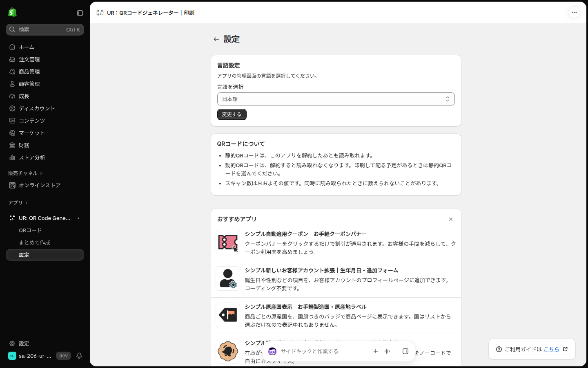Click the page vertical scrollbar
Viewport: 588px width, 368px height.
pos(584,195)
